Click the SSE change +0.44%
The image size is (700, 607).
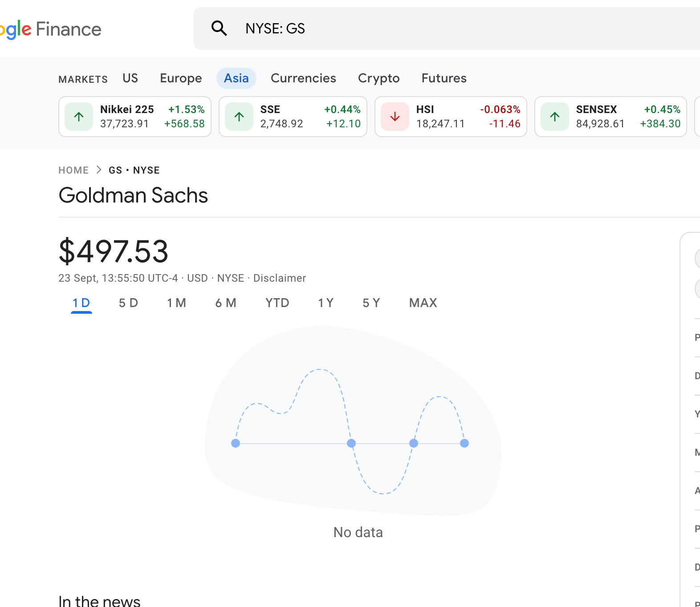click(342, 109)
